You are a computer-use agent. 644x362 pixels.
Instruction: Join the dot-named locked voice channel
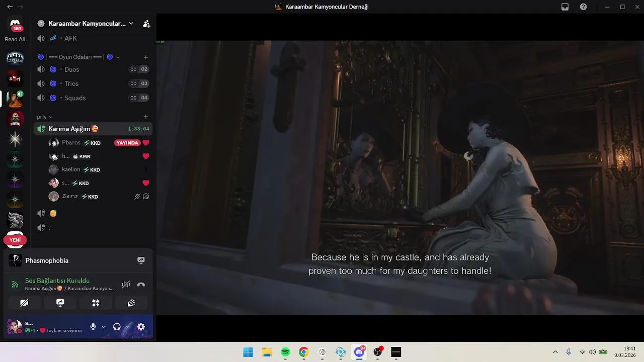coord(93,228)
